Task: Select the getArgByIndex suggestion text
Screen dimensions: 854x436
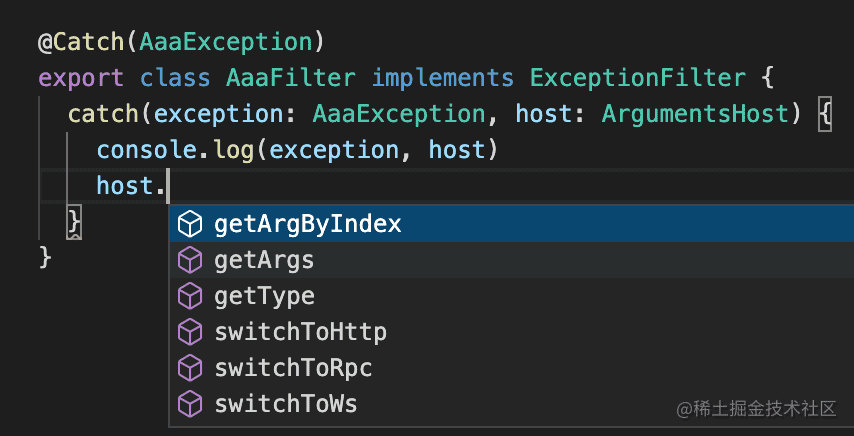Action: point(307,224)
